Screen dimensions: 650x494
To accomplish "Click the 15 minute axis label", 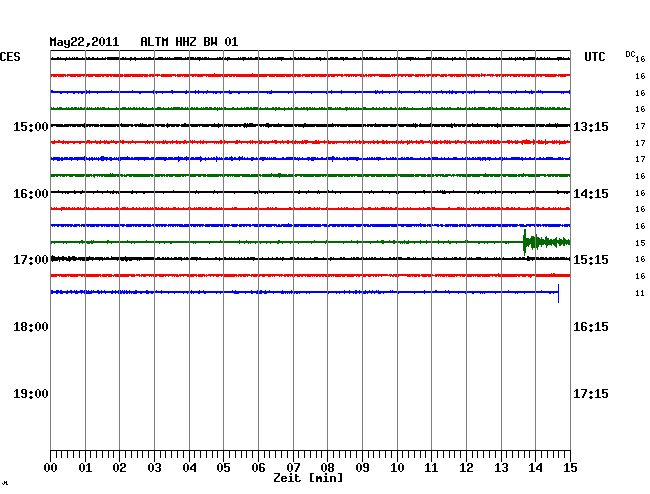I will pyautogui.click(x=570, y=468).
